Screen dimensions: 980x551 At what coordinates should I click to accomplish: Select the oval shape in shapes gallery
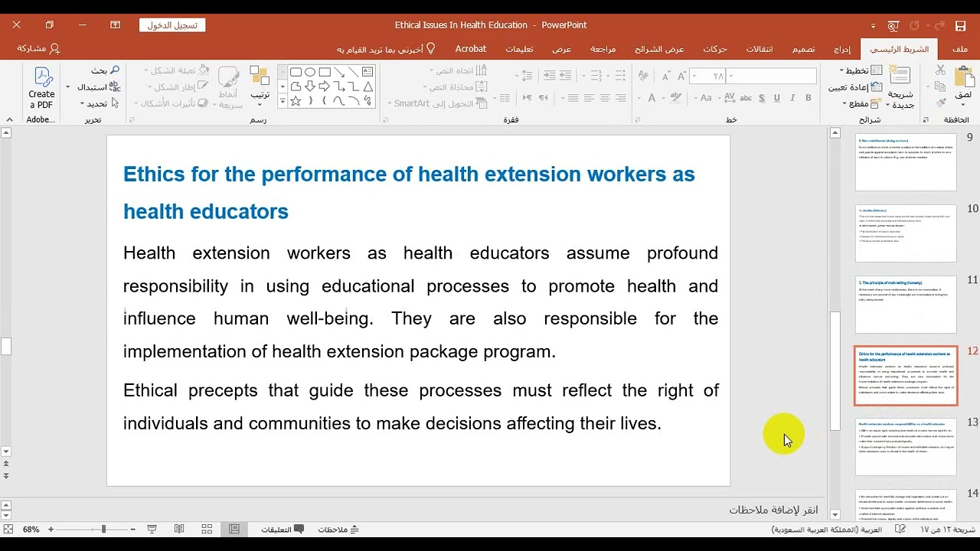click(x=310, y=71)
